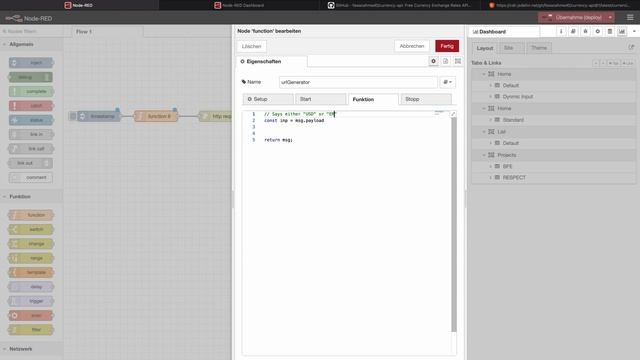Select the http request node on canvas
The height and width of the screenshot is (360, 640).
pos(216,116)
